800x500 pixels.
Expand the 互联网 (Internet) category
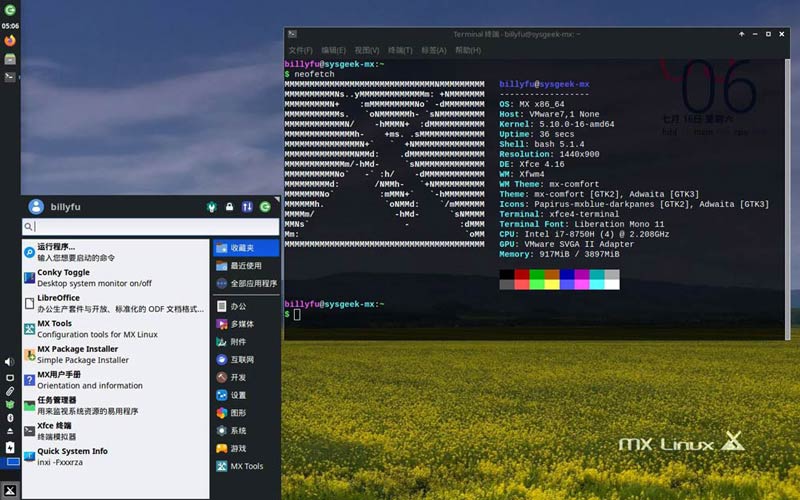click(x=241, y=359)
